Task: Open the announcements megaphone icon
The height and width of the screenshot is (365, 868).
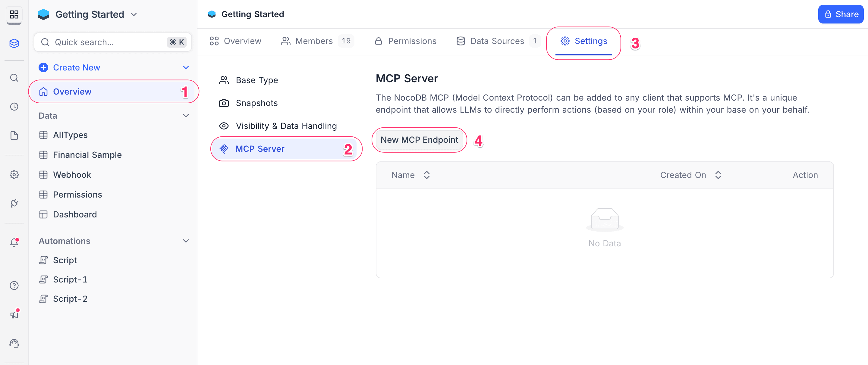Action: pyautogui.click(x=14, y=314)
